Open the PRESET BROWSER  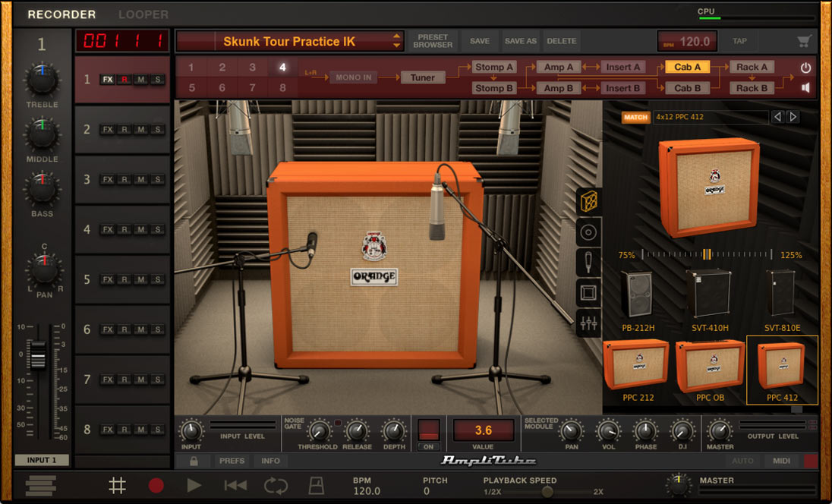tap(433, 42)
